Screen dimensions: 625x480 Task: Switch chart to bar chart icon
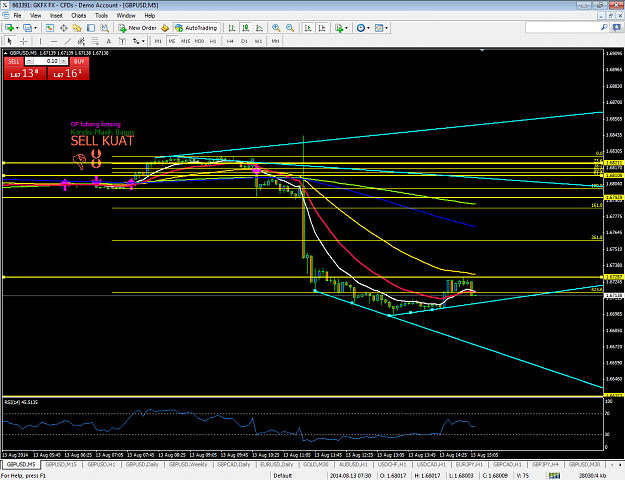232,28
